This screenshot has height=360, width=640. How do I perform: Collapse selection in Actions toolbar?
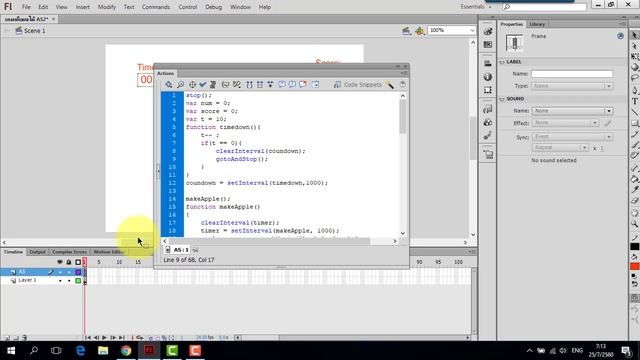pyautogui.click(x=260, y=84)
